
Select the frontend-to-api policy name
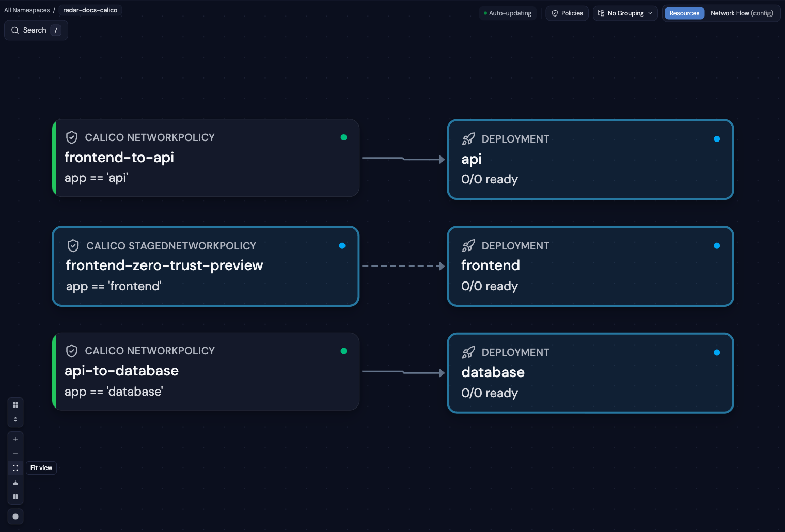[x=119, y=158]
